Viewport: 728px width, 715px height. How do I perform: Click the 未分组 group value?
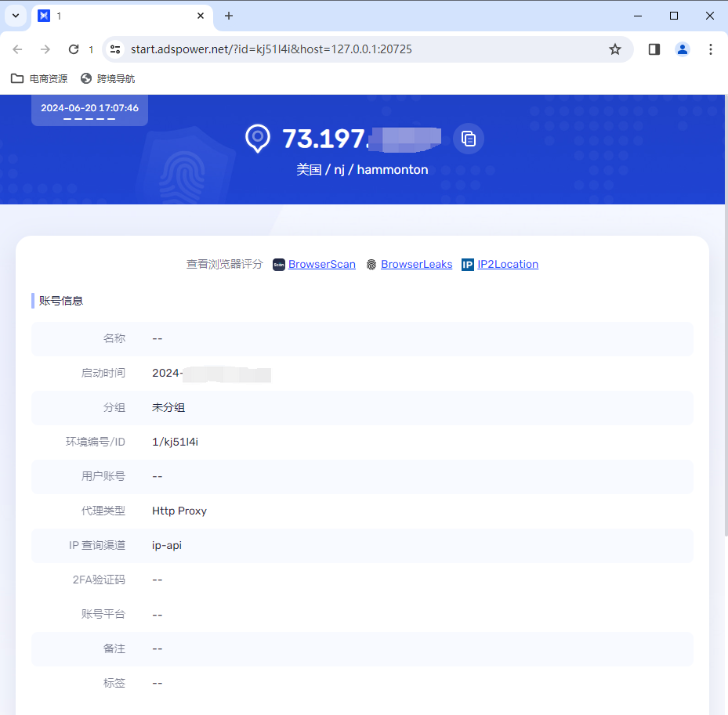click(168, 408)
